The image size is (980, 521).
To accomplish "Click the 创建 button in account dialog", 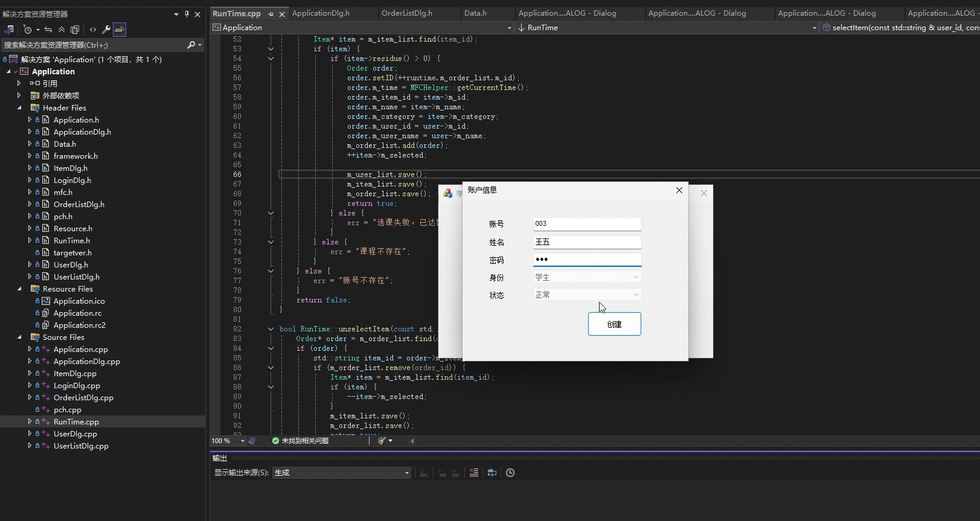I will tap(615, 324).
